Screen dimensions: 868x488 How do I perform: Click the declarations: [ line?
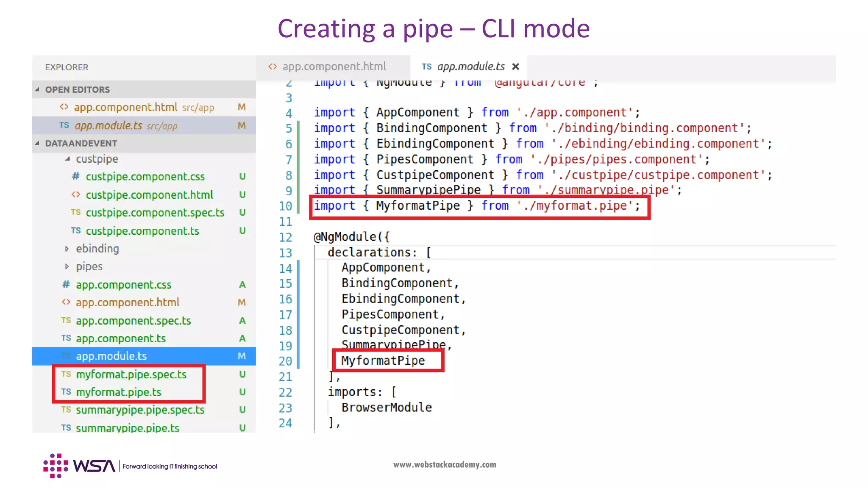(379, 252)
